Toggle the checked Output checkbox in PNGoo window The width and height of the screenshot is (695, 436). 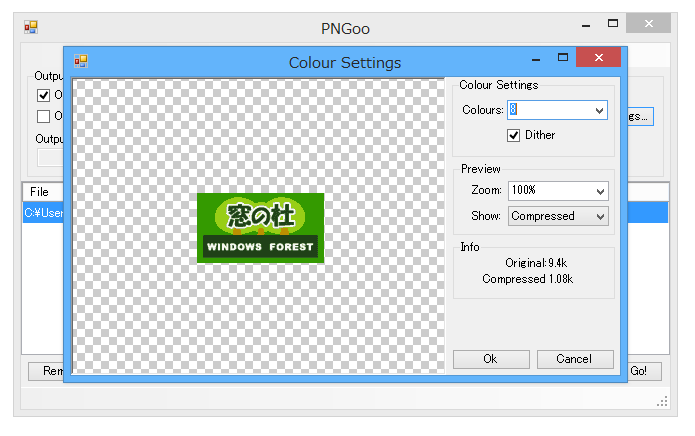tap(43, 95)
